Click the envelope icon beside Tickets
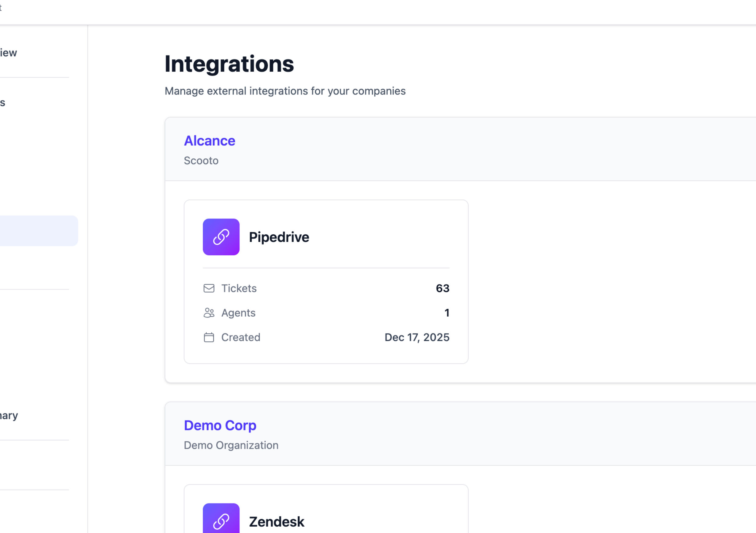Image resolution: width=756 pixels, height=533 pixels. (x=209, y=288)
